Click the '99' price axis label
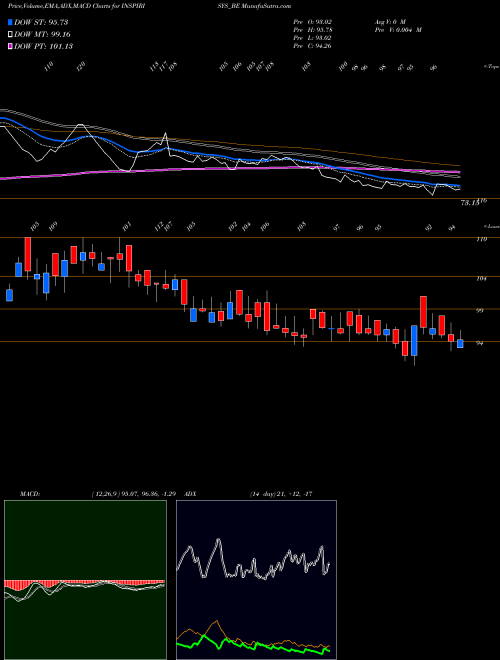The image size is (500, 660). [x=480, y=311]
